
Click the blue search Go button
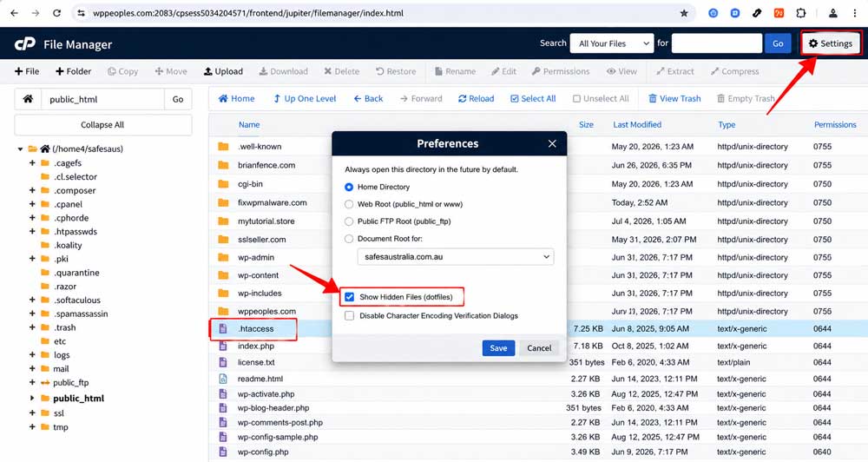[x=777, y=43]
